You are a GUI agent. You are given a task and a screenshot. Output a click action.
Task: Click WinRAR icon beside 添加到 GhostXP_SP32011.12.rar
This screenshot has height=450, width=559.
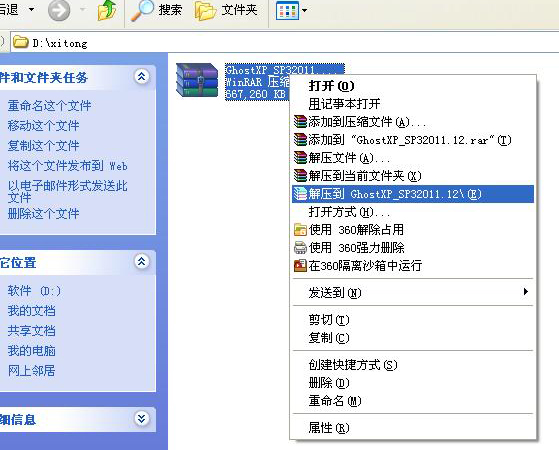300,139
